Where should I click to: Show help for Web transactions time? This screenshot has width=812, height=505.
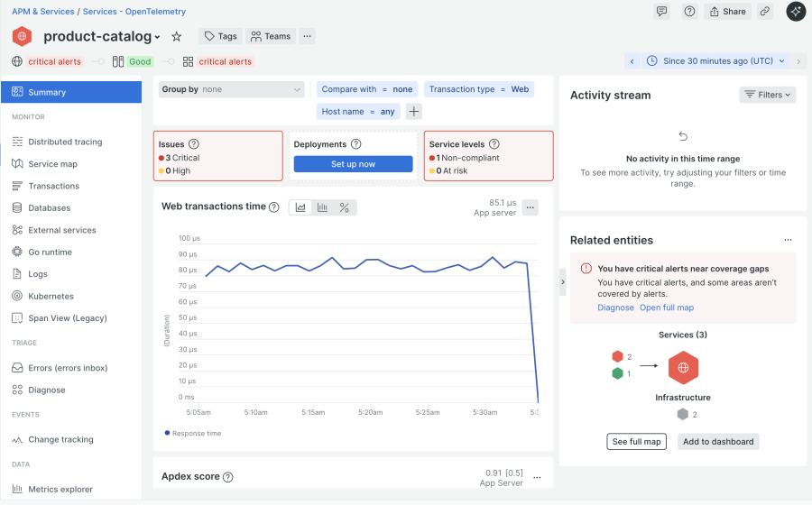click(274, 207)
